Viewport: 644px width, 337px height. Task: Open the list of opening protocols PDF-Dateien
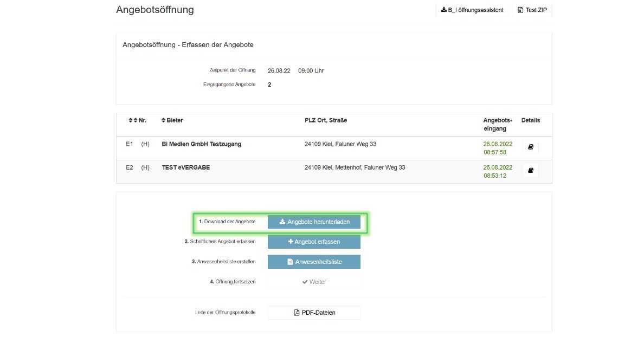(x=314, y=312)
